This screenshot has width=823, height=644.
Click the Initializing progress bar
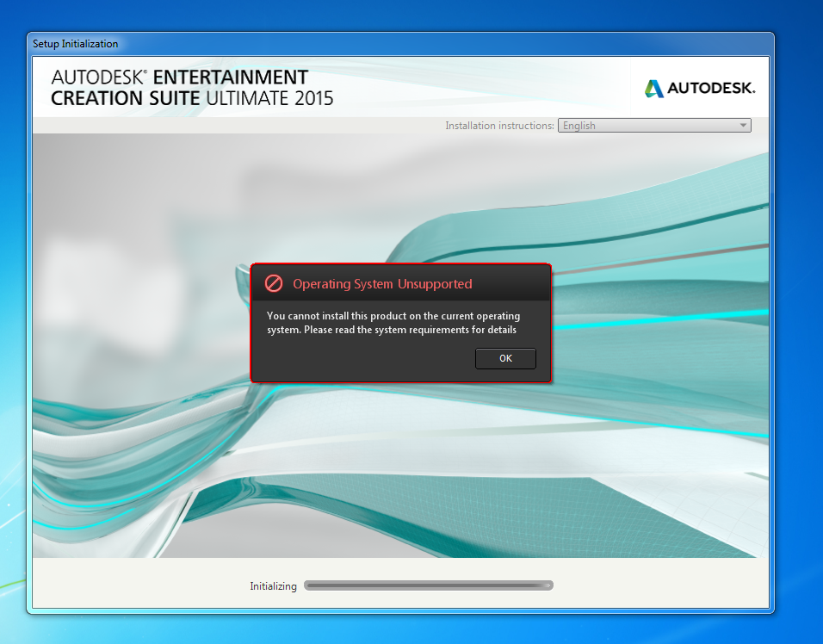click(429, 585)
